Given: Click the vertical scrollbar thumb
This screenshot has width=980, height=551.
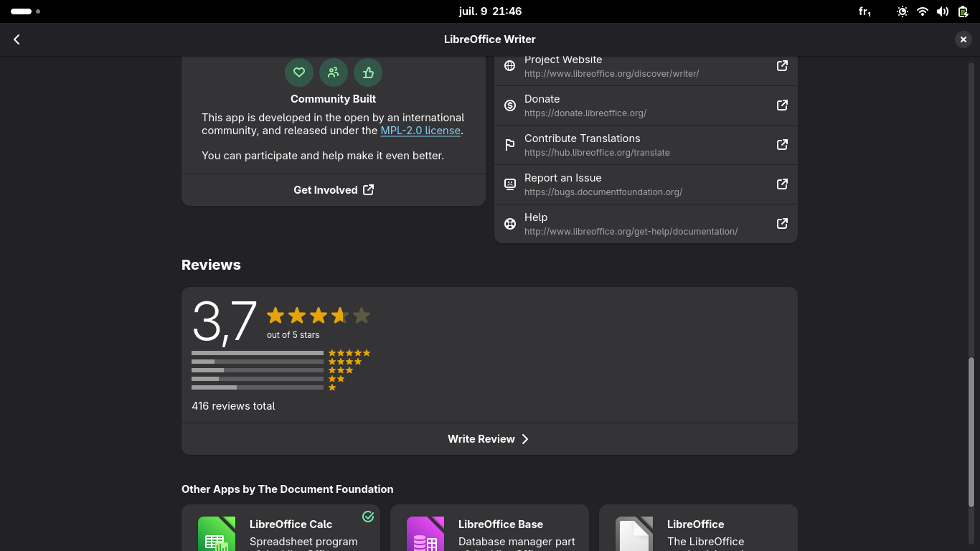Looking at the screenshot, I should click(x=971, y=432).
